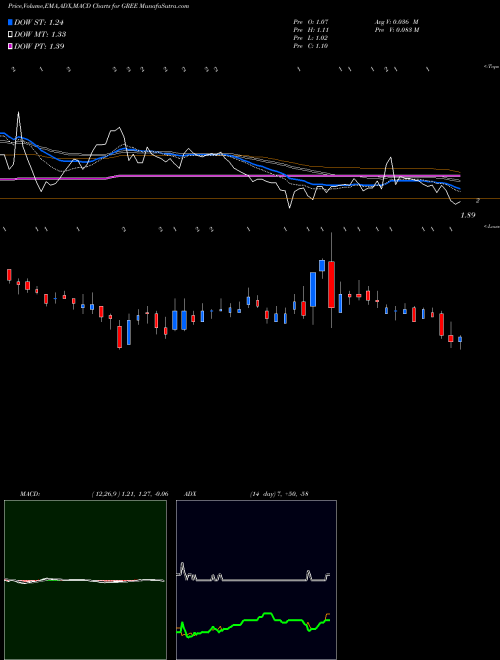Image resolution: width=500 pixels, height=660 pixels.
Task: Click the first red candlestick at left end
Action: pos(9,275)
